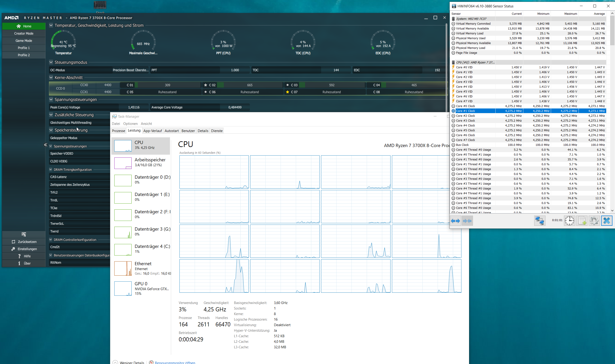The image size is (615, 364).
Task: Click the HWiNFO expand columns arrows icon
Action: [455, 221]
